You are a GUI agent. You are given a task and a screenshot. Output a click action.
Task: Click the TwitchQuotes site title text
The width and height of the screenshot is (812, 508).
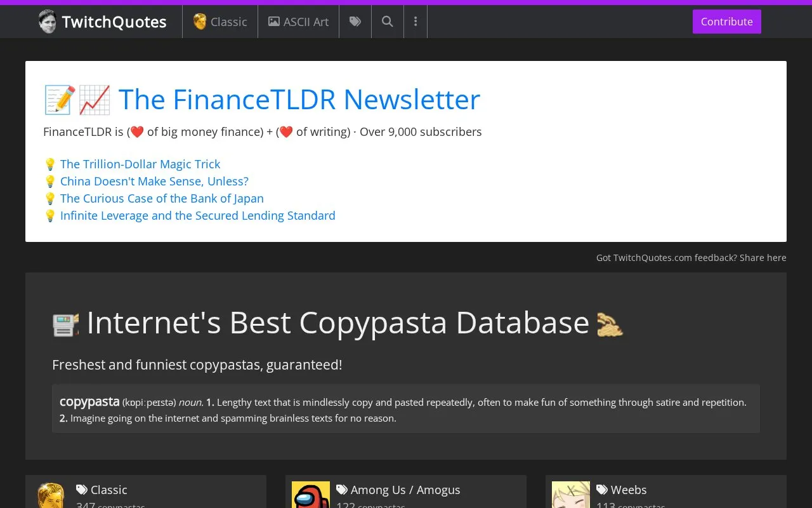coord(114,22)
